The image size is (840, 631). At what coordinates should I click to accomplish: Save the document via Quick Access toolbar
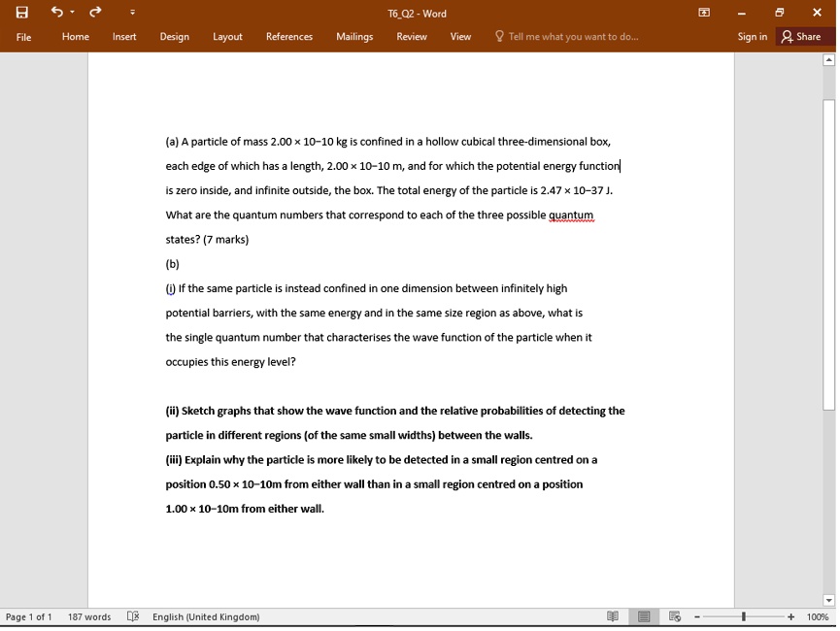click(x=21, y=13)
